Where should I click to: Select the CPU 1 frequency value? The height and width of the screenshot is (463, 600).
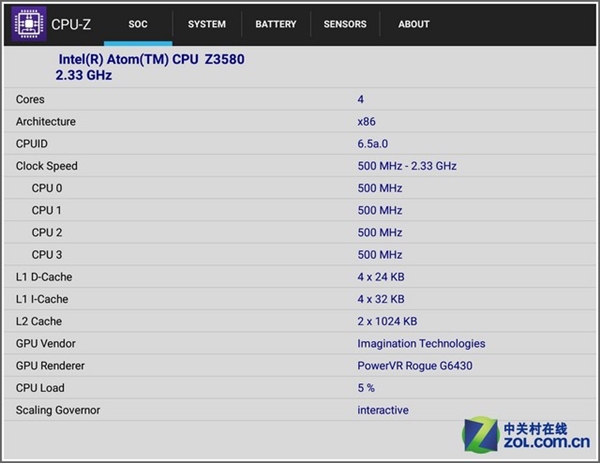pos(380,210)
